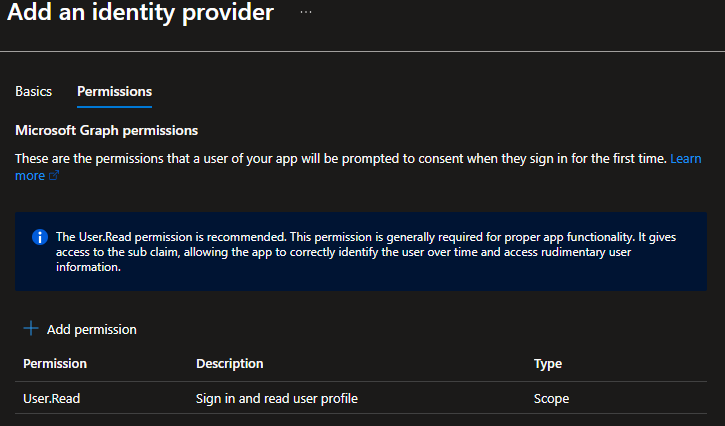Click the plus icon to add permission
This screenshot has height=426, width=725.
coord(30,329)
